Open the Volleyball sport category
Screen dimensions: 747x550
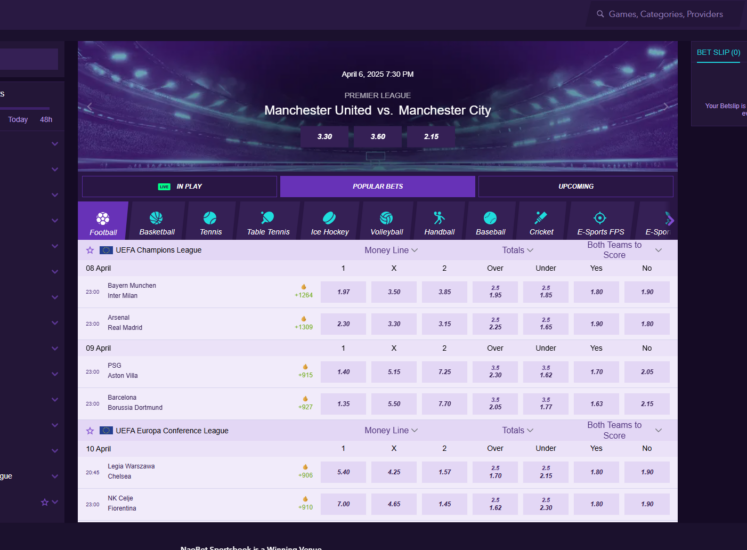pyautogui.click(x=386, y=222)
